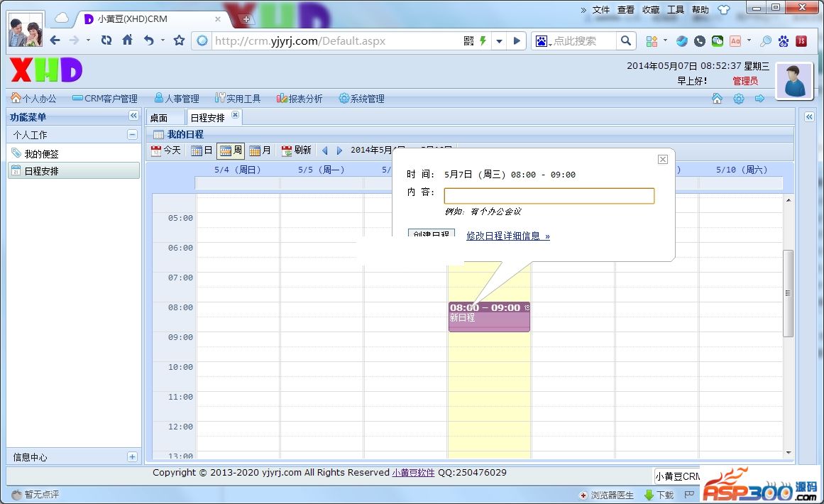Switch to the 桌面 tab
The width and height of the screenshot is (824, 504).
pyautogui.click(x=159, y=118)
